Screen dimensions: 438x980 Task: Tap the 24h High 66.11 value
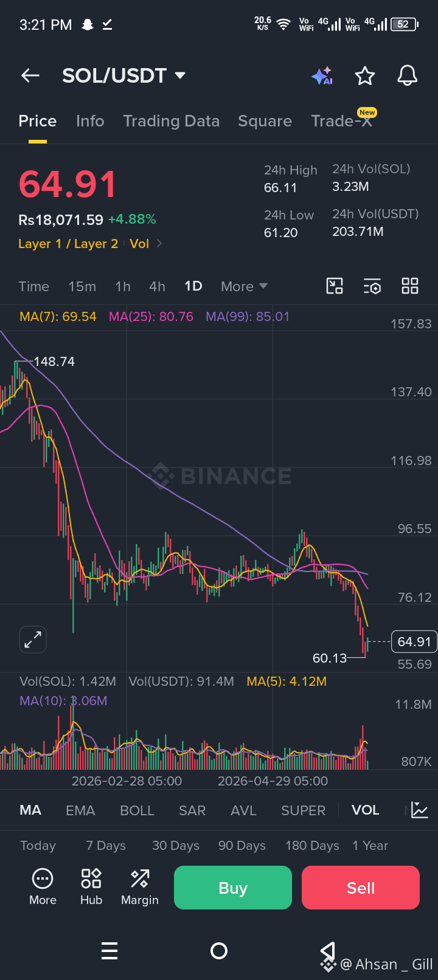pos(280,188)
